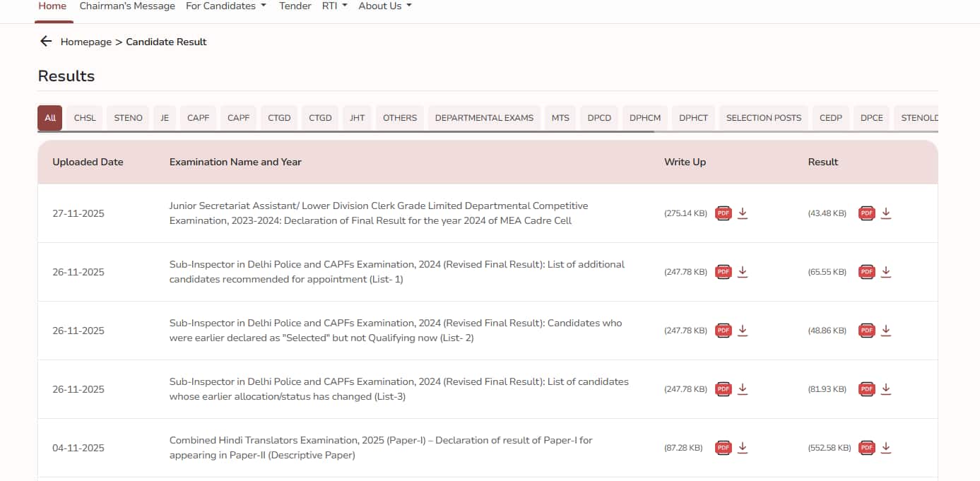This screenshot has height=481, width=980.
Task: Select the CHSL results tab
Action: point(85,118)
